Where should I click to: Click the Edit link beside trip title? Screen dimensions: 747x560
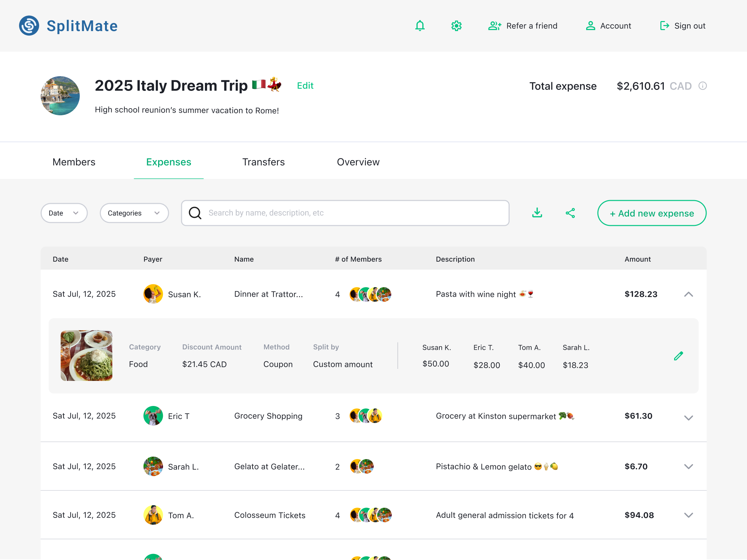point(305,86)
